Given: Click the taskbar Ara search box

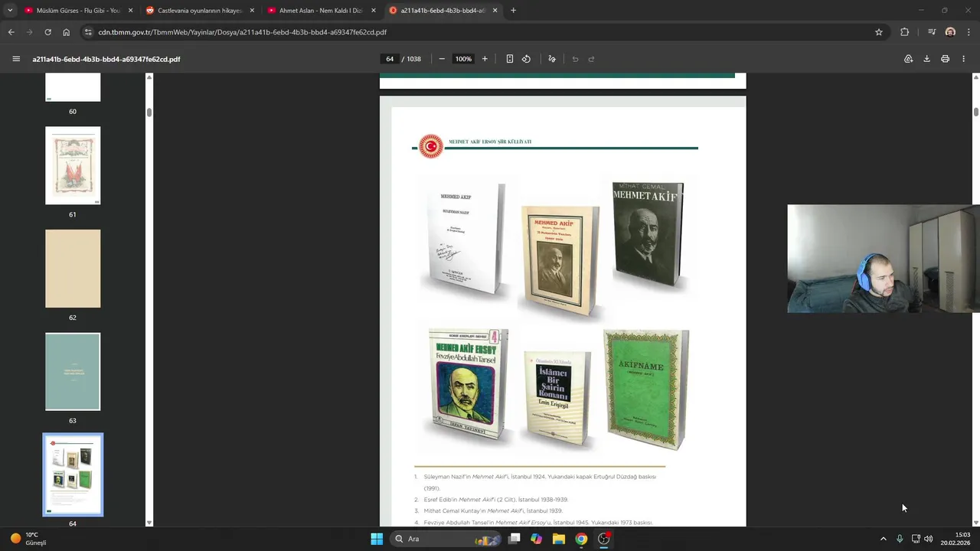Looking at the screenshot, I should (x=444, y=539).
